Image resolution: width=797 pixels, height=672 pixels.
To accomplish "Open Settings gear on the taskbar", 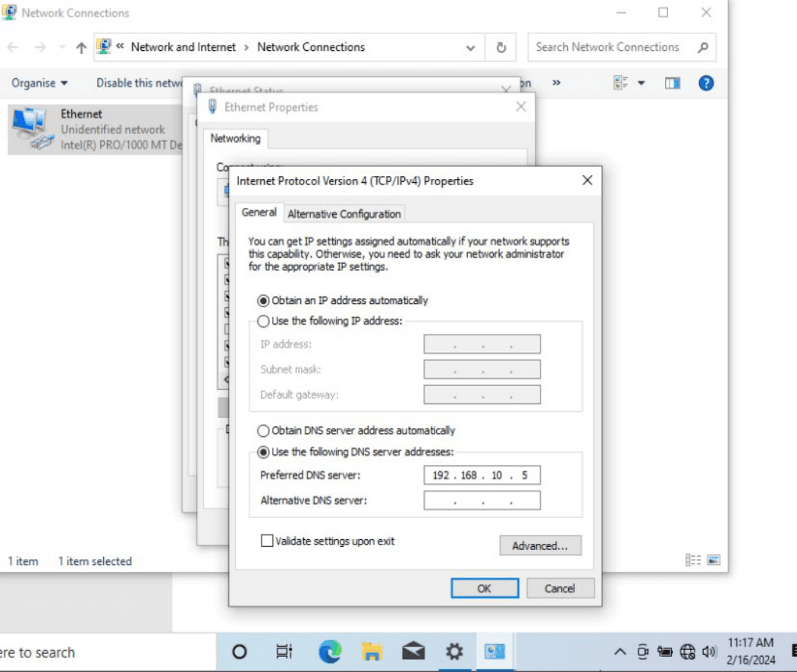I will pos(454,652).
